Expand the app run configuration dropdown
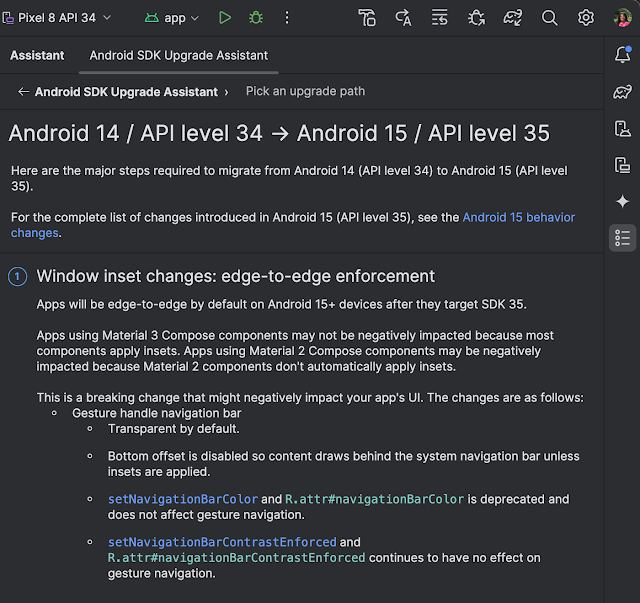 coord(172,18)
